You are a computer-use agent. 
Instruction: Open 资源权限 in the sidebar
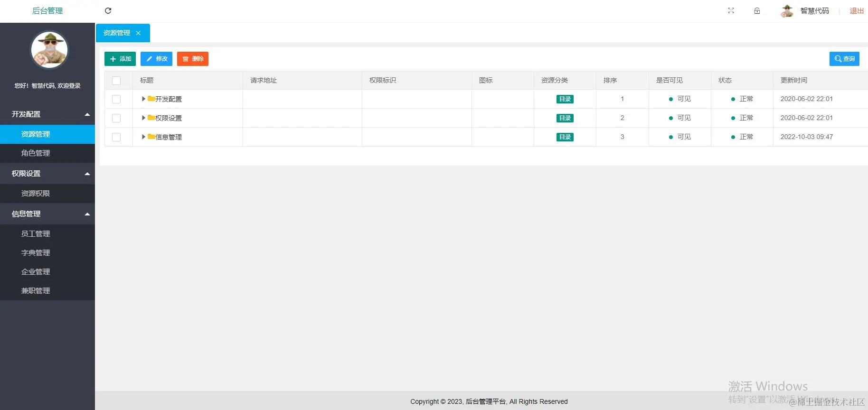(47, 194)
